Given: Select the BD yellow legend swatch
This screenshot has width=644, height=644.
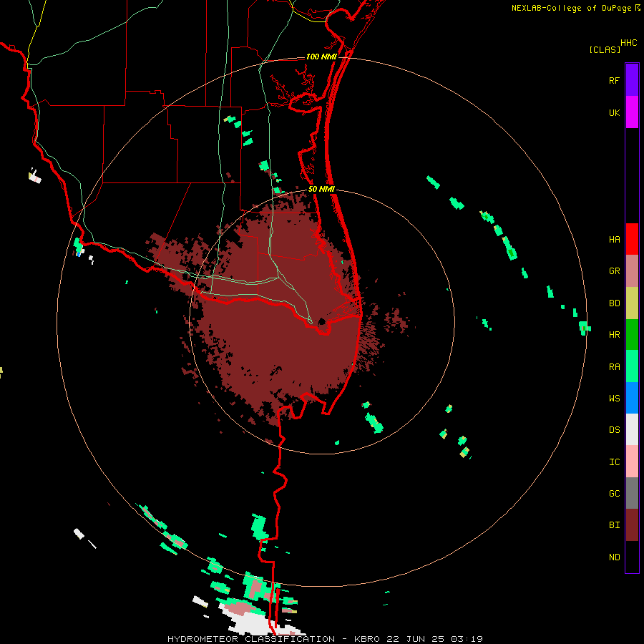Looking at the screenshot, I should point(632,303).
